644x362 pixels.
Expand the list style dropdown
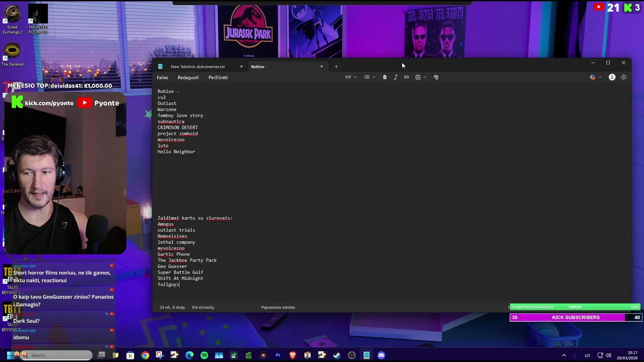[370, 77]
